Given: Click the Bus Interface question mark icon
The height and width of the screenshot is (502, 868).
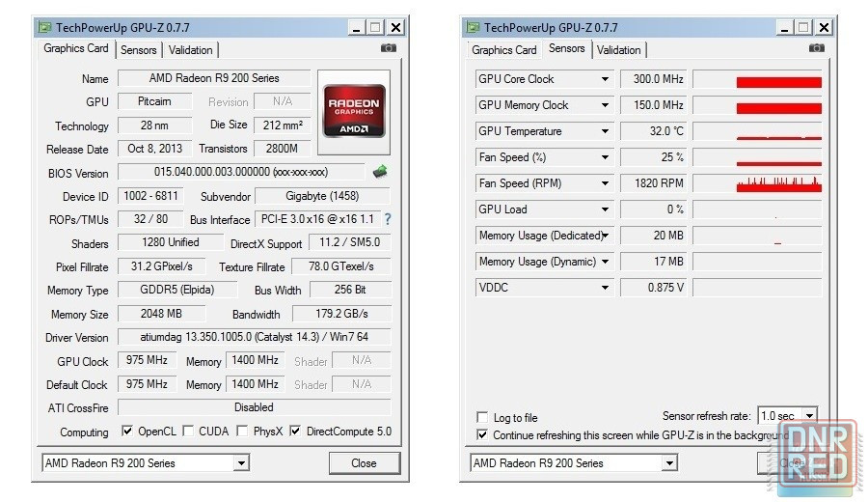Looking at the screenshot, I should (388, 219).
